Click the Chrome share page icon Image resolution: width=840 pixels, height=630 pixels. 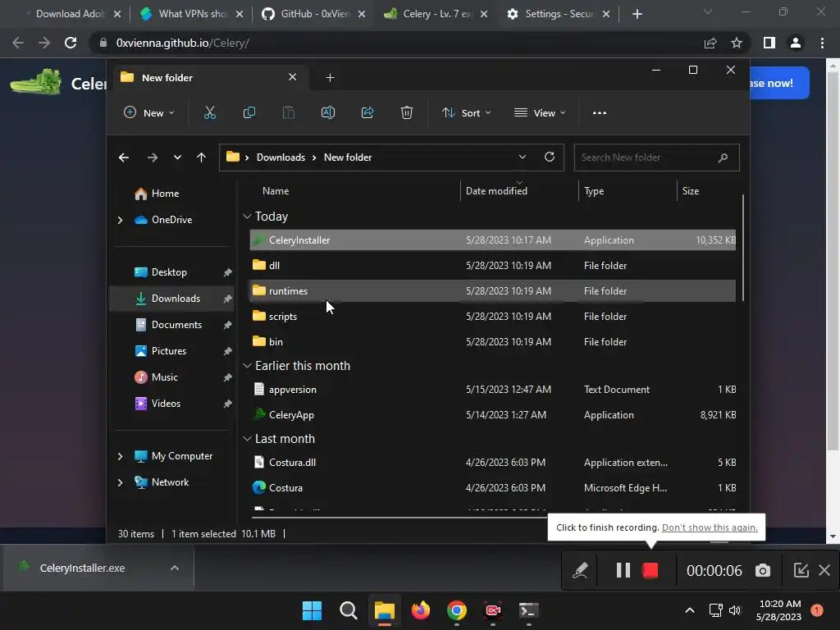pos(710,43)
